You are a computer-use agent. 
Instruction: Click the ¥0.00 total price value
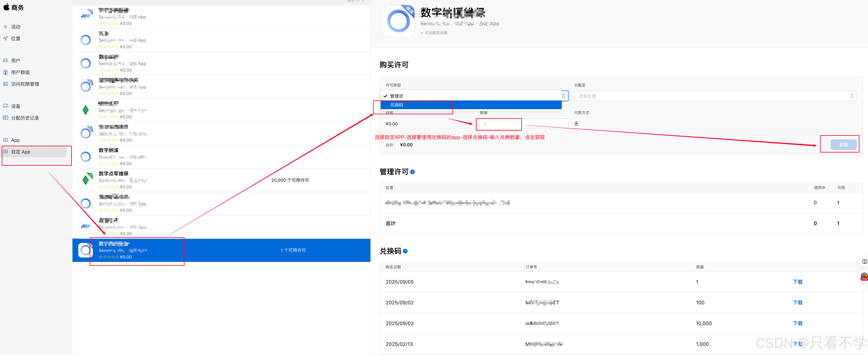pyautogui.click(x=406, y=145)
